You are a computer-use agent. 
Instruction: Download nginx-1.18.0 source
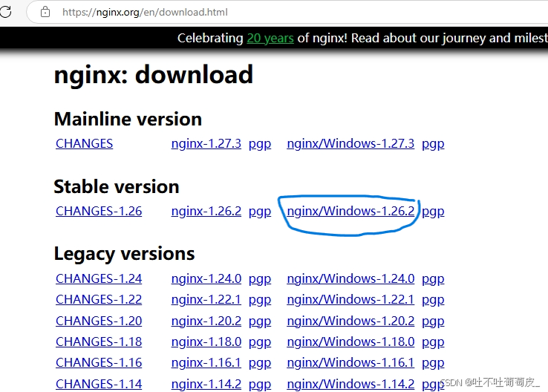tap(206, 342)
